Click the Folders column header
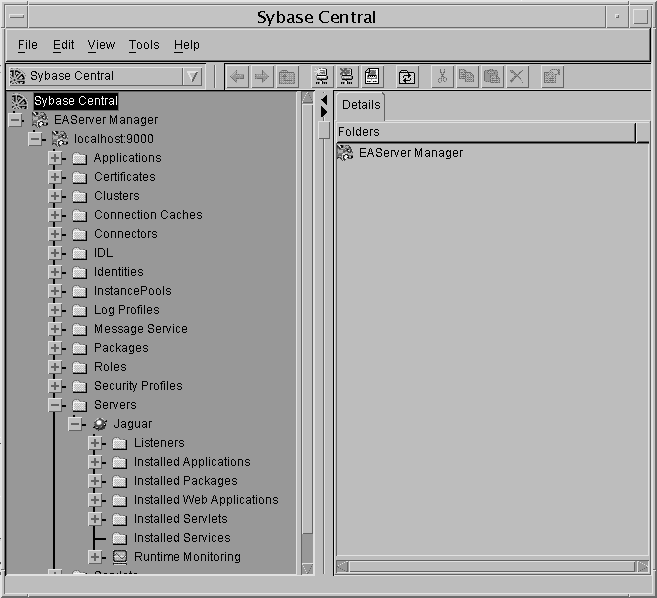 (x=485, y=132)
